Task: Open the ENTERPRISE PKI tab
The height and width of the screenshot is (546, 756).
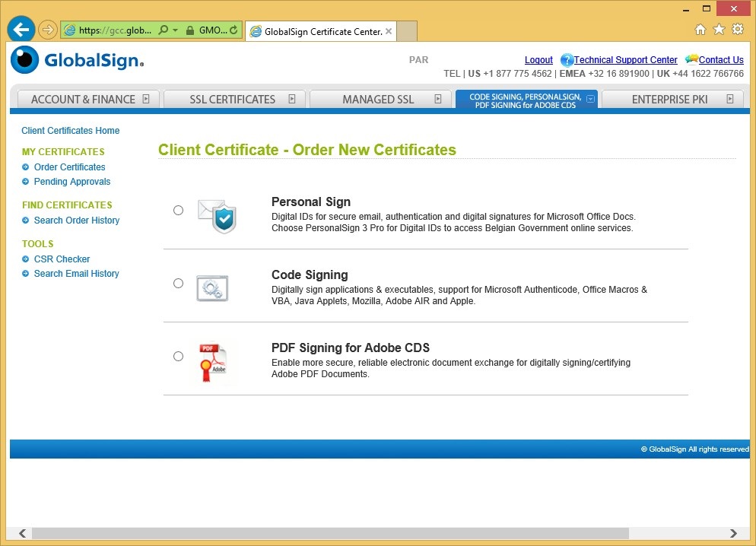Action: [x=672, y=100]
